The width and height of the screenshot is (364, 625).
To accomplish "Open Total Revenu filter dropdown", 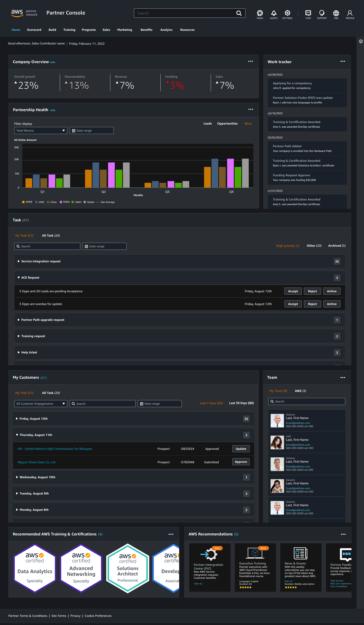I will click(41, 131).
